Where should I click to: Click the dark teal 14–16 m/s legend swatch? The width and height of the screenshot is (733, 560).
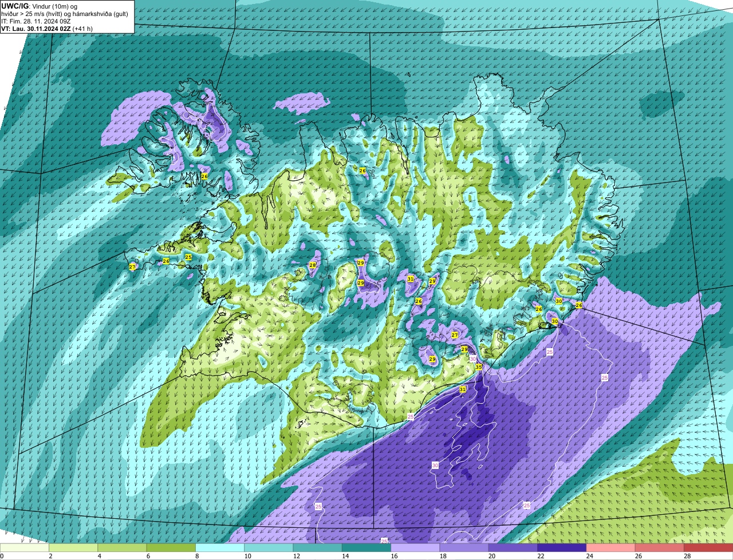click(x=366, y=547)
